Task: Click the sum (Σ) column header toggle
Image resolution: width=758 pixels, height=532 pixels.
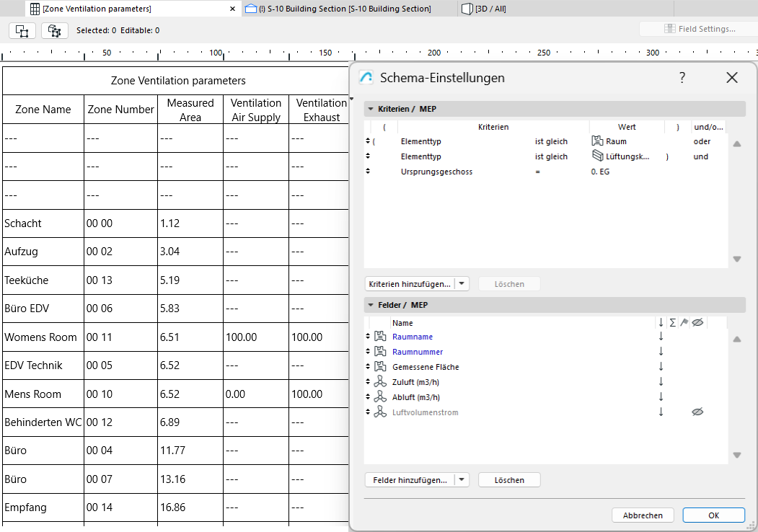Action: [671, 322]
